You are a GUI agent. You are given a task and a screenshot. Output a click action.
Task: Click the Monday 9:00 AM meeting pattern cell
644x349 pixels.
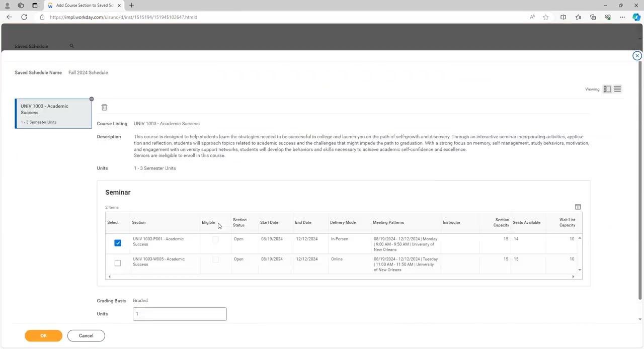pyautogui.click(x=406, y=244)
